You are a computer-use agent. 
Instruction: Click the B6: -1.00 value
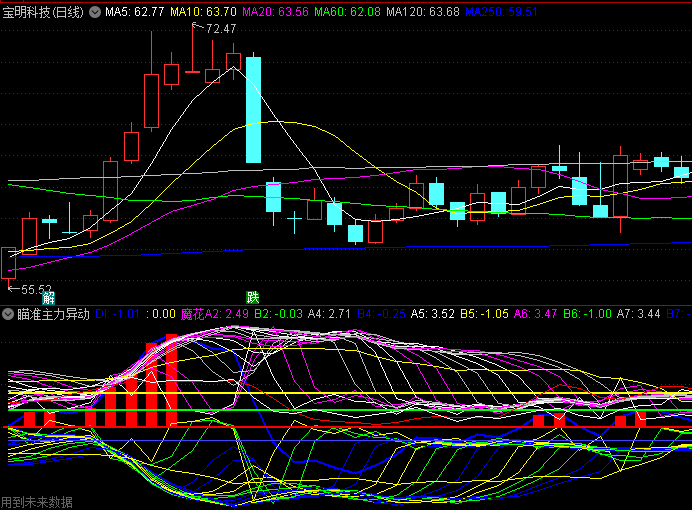587,314
